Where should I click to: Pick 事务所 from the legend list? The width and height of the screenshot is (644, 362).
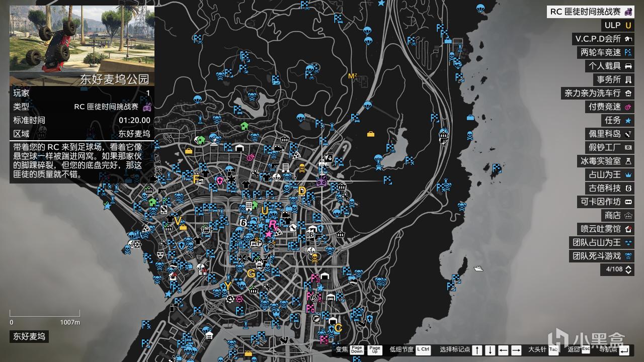point(614,79)
